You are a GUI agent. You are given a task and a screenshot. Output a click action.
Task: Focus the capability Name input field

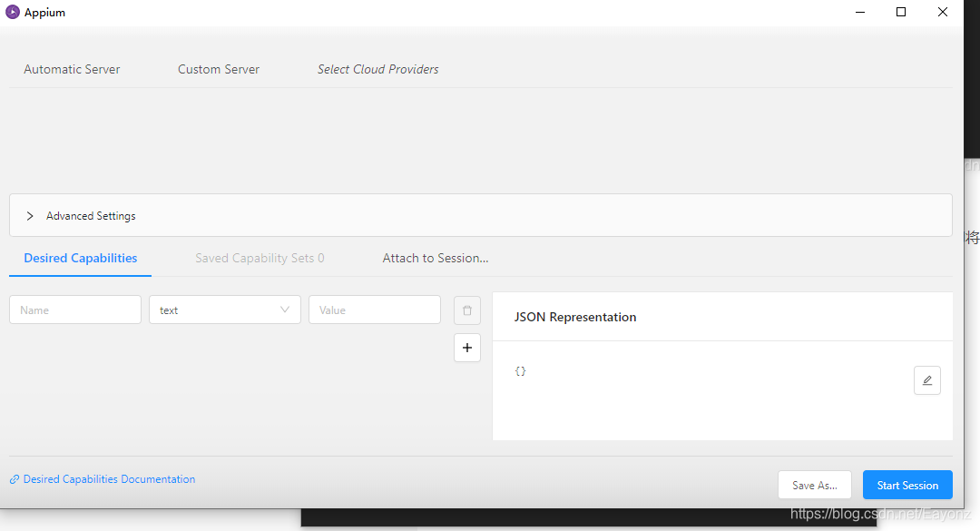click(x=75, y=310)
